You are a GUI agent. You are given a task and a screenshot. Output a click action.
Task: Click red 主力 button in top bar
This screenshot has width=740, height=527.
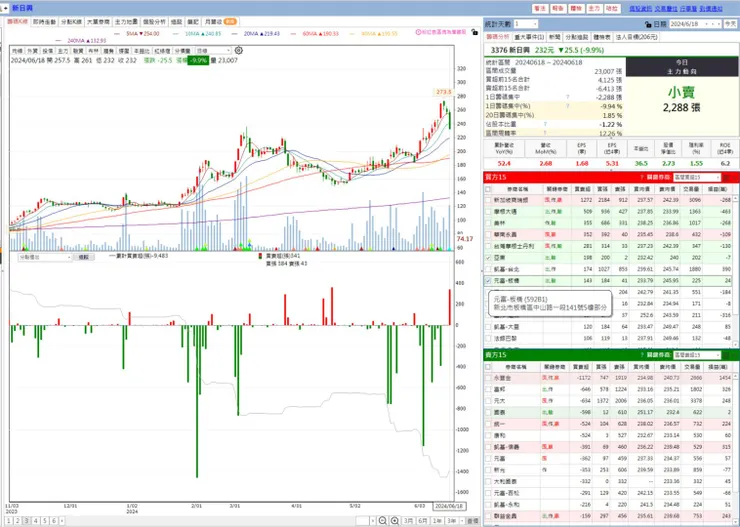[x=594, y=8]
